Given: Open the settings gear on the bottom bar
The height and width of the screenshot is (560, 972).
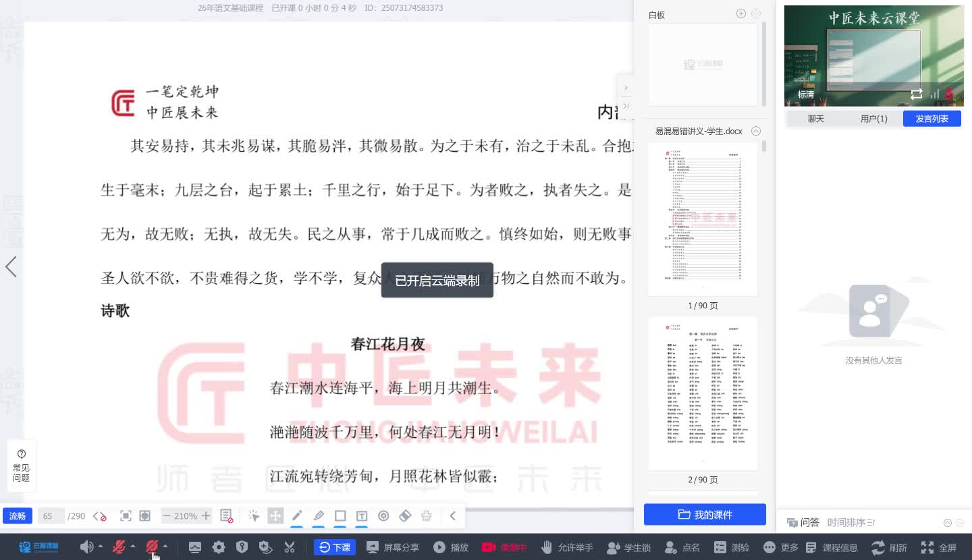Looking at the screenshot, I should [x=218, y=547].
